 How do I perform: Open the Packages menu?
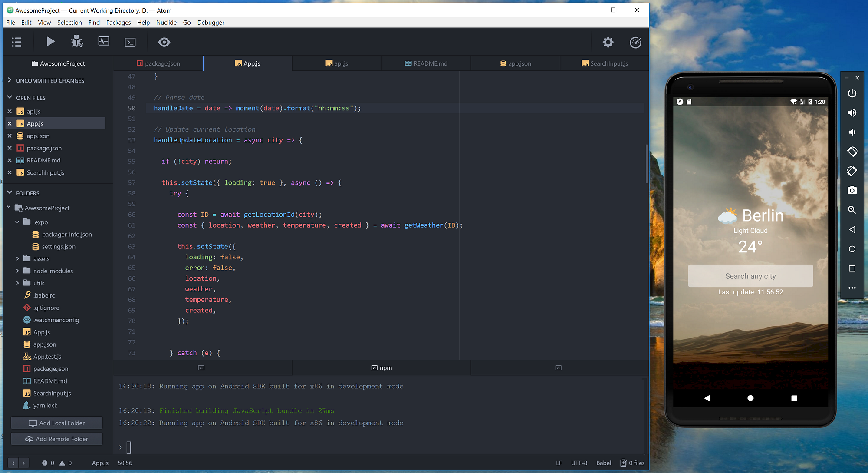[118, 23]
